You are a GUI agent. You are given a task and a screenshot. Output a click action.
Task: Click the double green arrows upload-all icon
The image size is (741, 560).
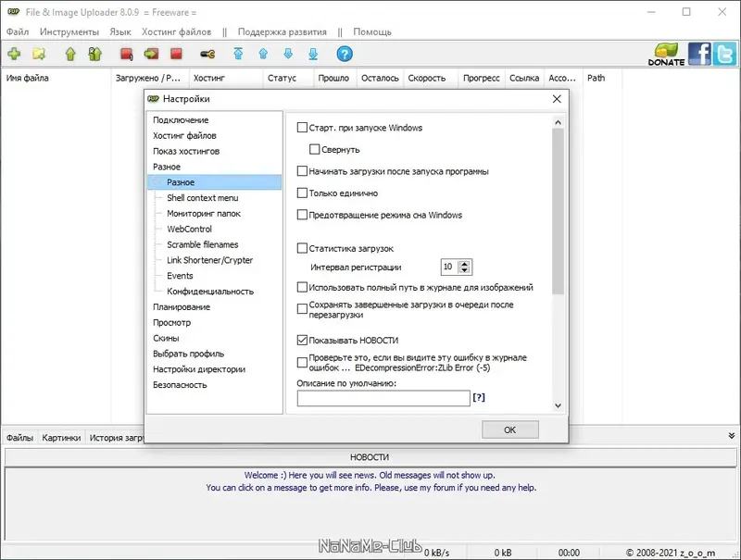tap(95, 54)
